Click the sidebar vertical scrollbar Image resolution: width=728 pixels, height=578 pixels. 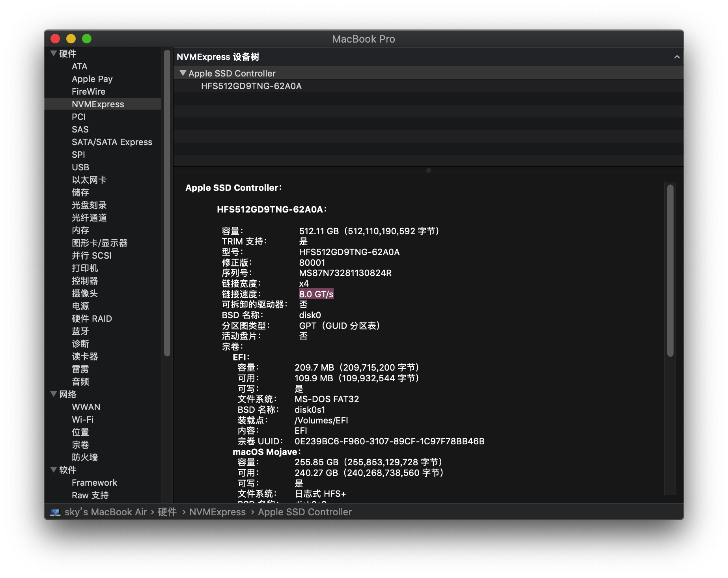(x=167, y=203)
